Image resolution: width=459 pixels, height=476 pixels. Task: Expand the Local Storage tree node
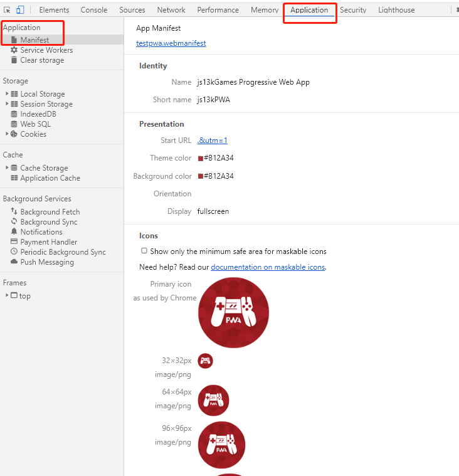click(x=7, y=93)
